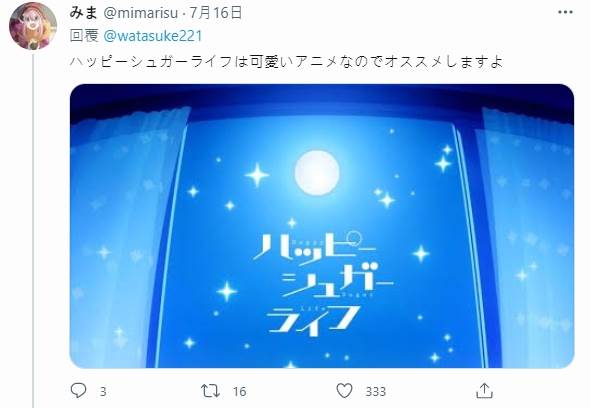Image resolution: width=591 pixels, height=408 pixels.
Task: Click the 回覆 reply-to label
Action: [84, 36]
